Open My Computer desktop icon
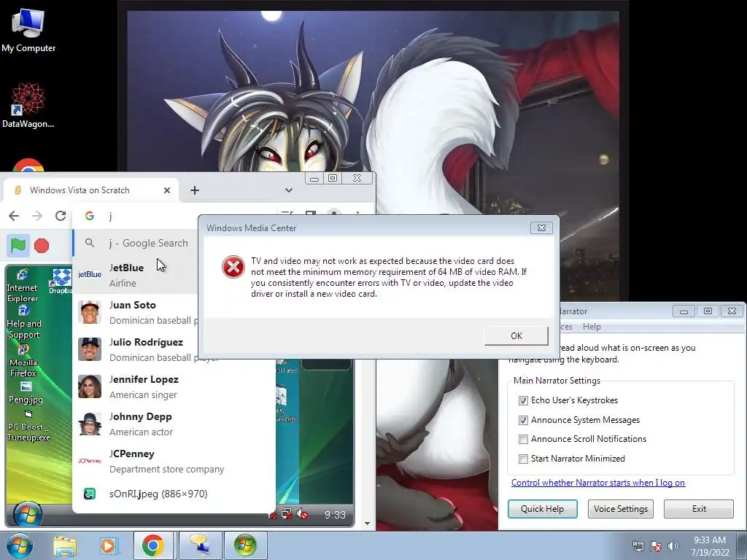The height and width of the screenshot is (560, 747). 28,30
